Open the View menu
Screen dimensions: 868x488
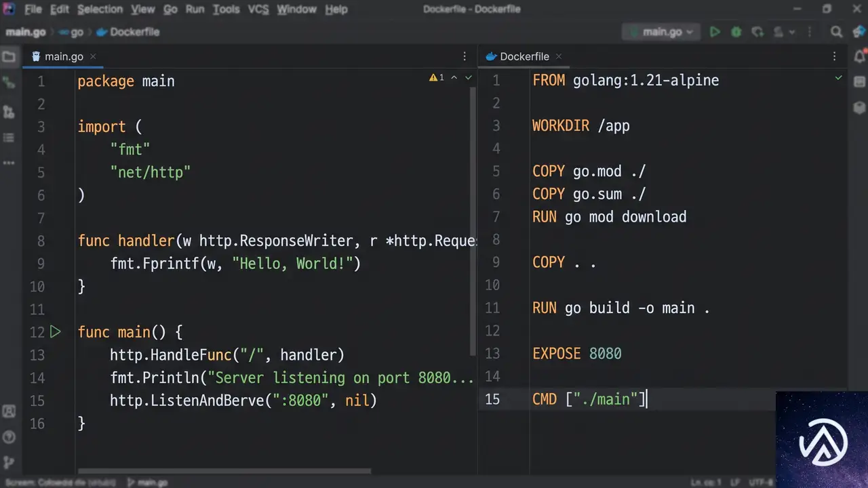pos(143,9)
